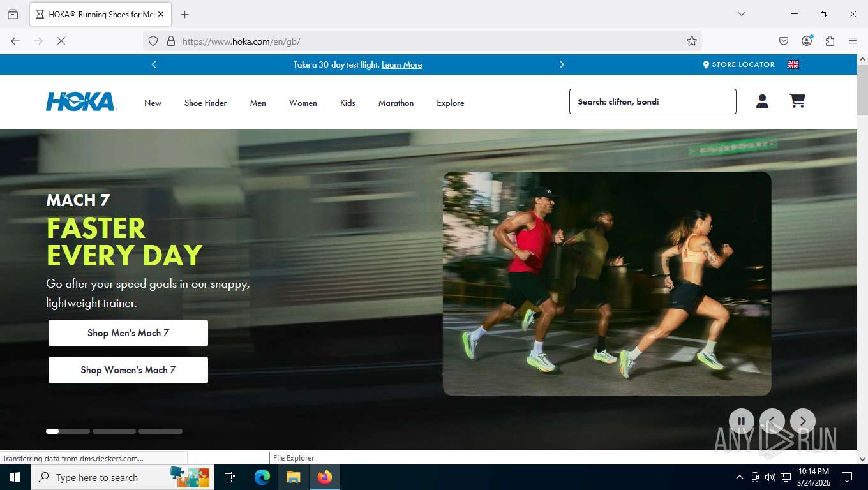This screenshot has width=868, height=490.
Task: Open the Kids menu
Action: point(348,103)
